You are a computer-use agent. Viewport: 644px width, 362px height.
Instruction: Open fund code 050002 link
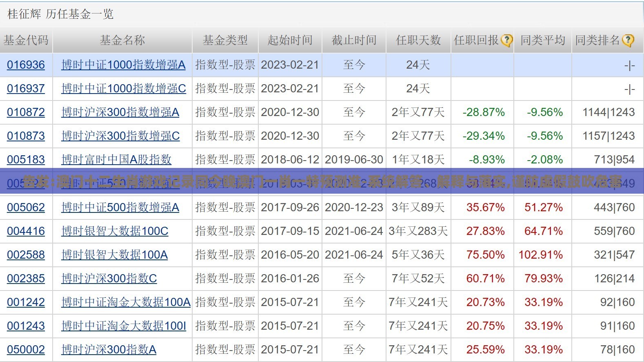(x=26, y=350)
